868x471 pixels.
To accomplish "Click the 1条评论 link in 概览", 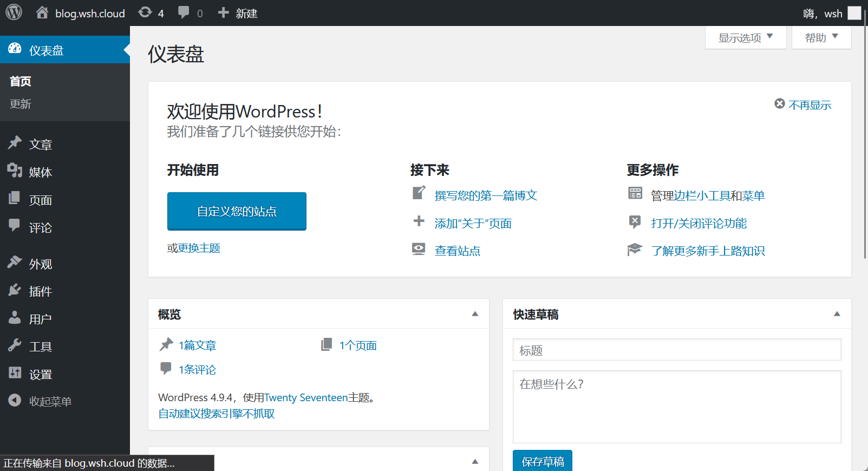I will [197, 370].
